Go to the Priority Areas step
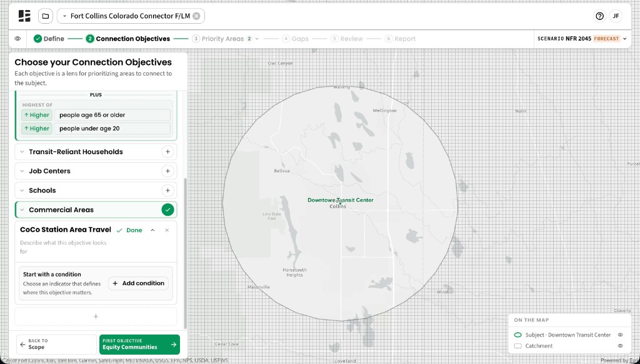The height and width of the screenshot is (364, 640). click(x=218, y=39)
